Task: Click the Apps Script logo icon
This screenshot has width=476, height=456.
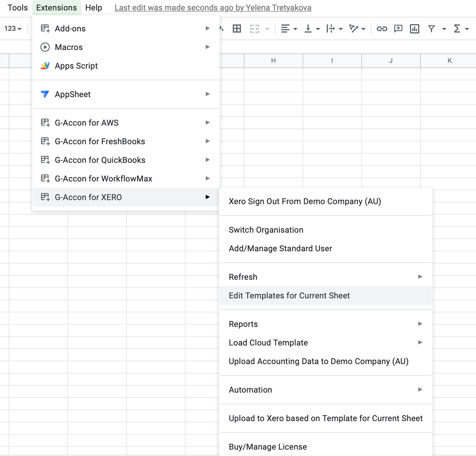Action: coord(45,66)
